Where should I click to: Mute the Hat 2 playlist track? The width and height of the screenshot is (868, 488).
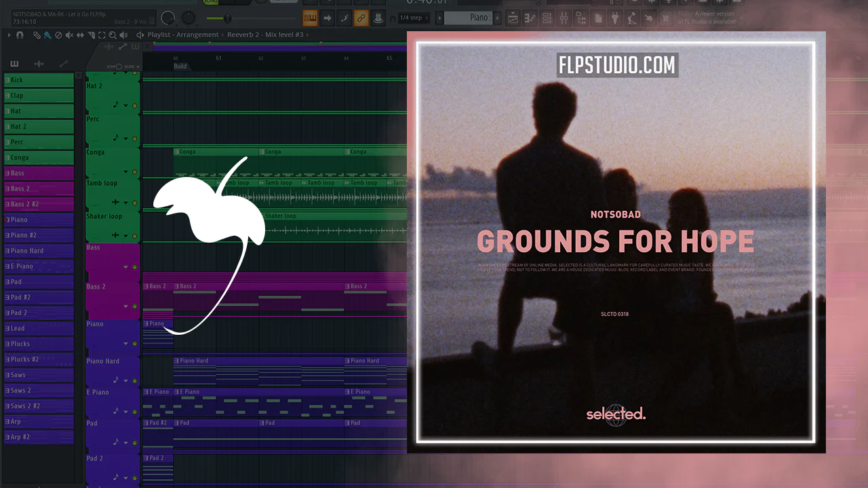click(x=135, y=106)
